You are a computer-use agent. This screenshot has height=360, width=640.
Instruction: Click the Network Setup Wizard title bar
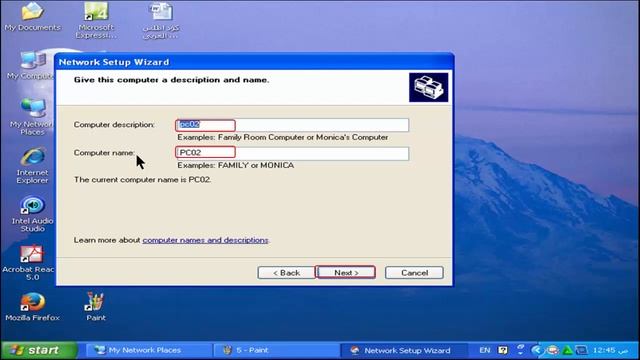[x=254, y=62]
